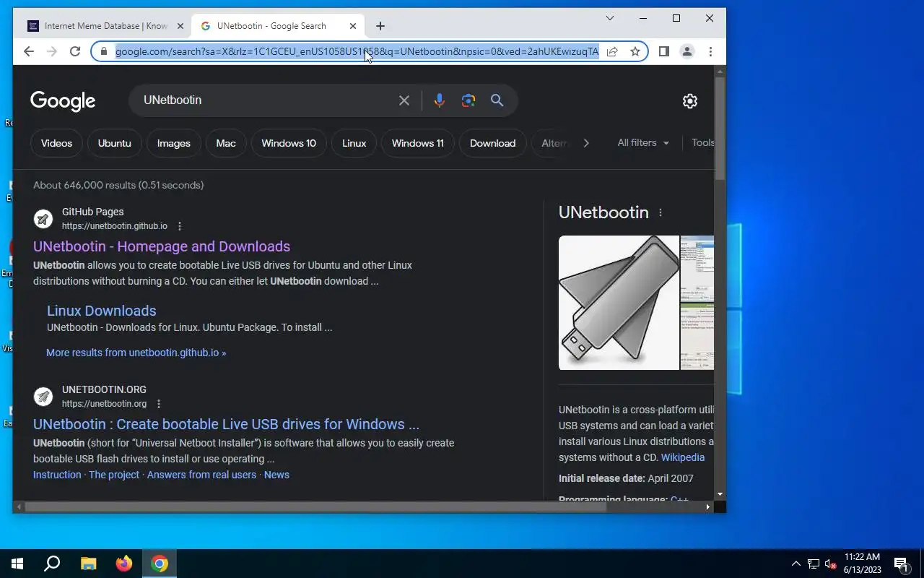Open File Explorer from taskbar

coord(88,564)
